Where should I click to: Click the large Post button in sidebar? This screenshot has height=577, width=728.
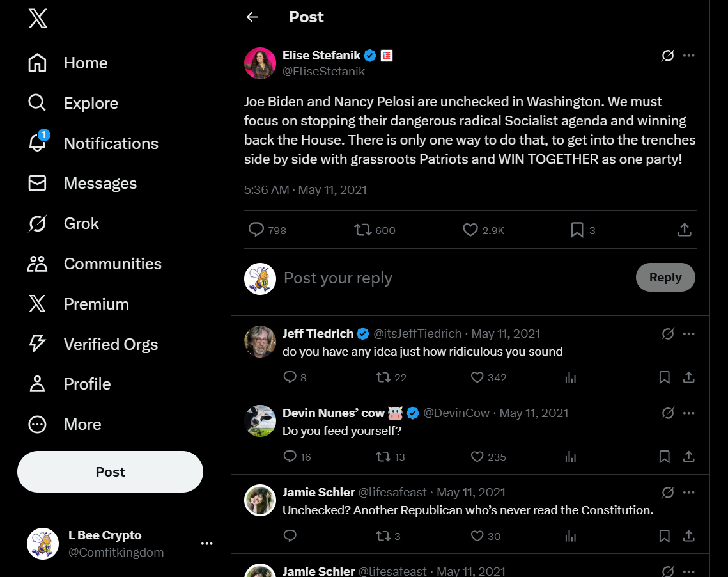pyautogui.click(x=110, y=472)
